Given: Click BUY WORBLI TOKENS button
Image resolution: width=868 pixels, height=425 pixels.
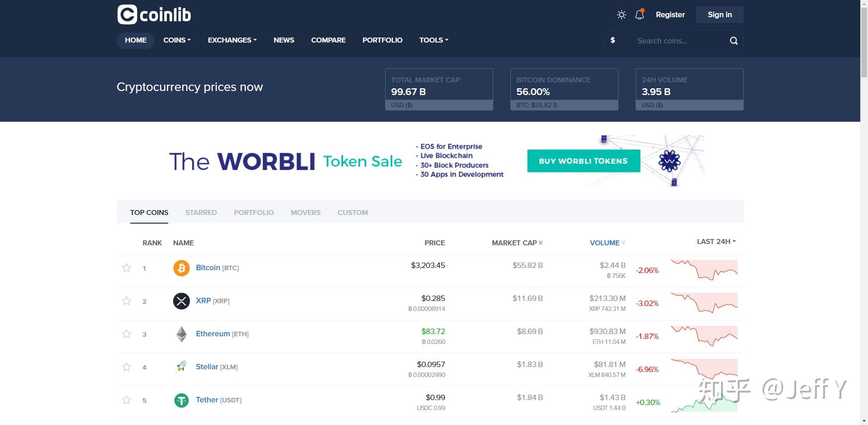Looking at the screenshot, I should (584, 161).
